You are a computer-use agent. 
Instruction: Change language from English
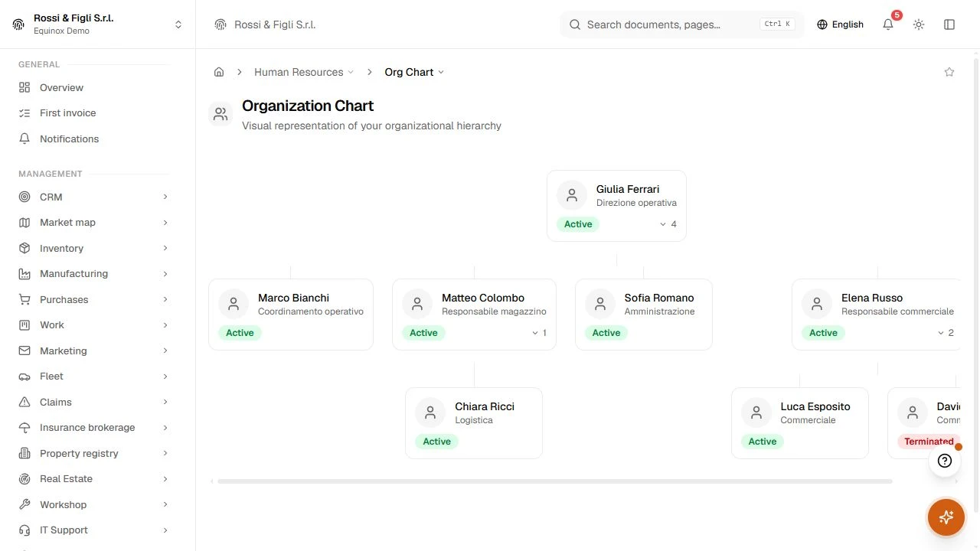(x=840, y=24)
